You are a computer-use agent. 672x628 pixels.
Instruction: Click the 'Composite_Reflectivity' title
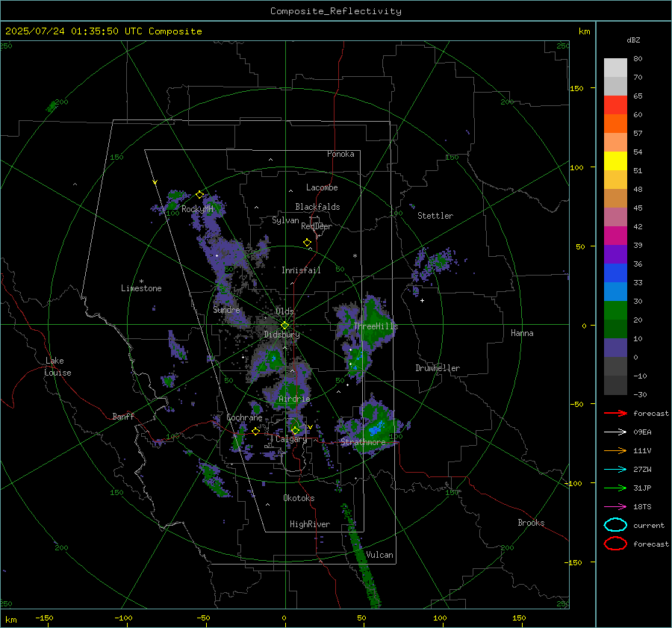click(336, 11)
